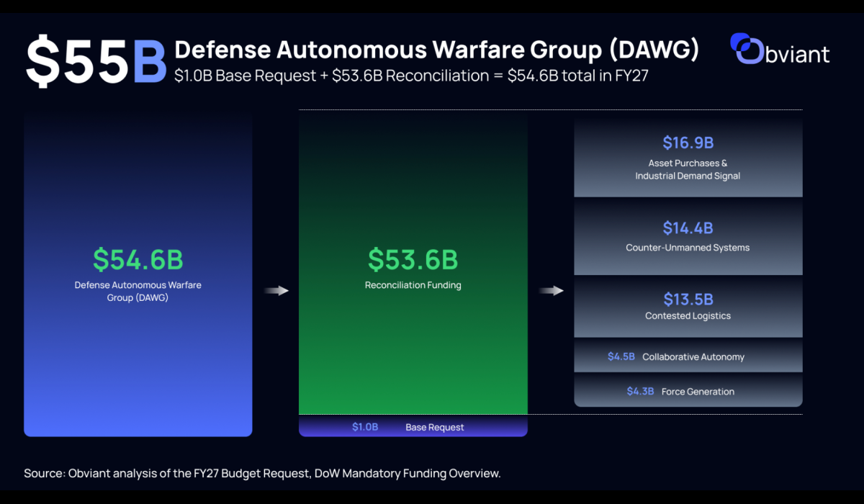
Task: Click the base request plus reconciliation subtitle
Action: click(x=412, y=76)
